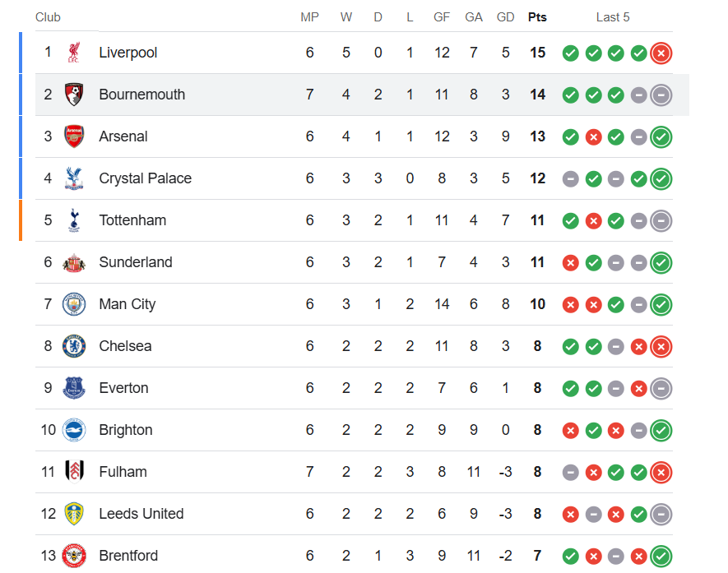This screenshot has width=728, height=573.
Task: Click Bournemouth's latest draw result icon
Action: tap(661, 95)
